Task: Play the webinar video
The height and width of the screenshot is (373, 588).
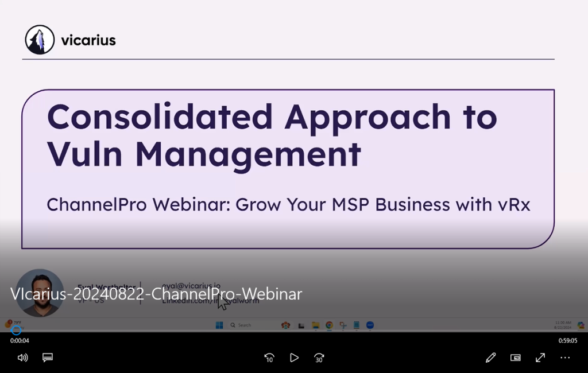Action: (294, 358)
